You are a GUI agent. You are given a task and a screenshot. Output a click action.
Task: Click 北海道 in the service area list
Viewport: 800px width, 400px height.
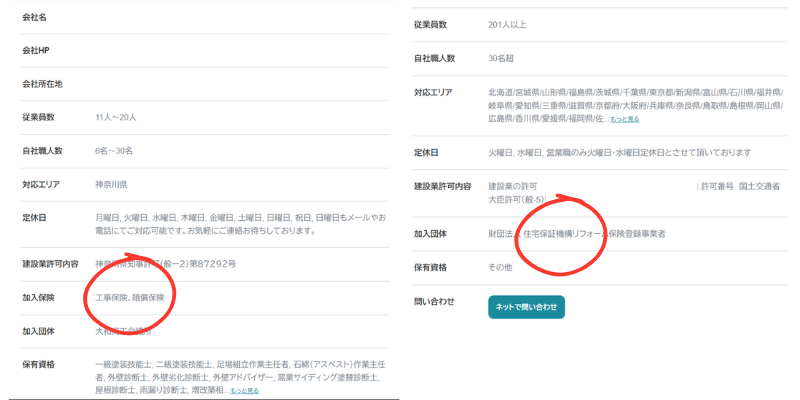pyautogui.click(x=500, y=91)
